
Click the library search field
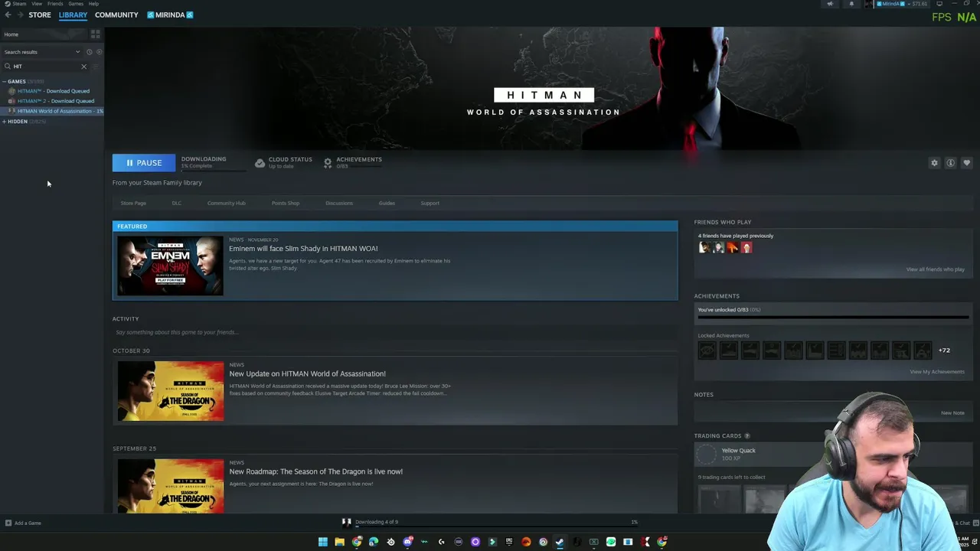46,67
